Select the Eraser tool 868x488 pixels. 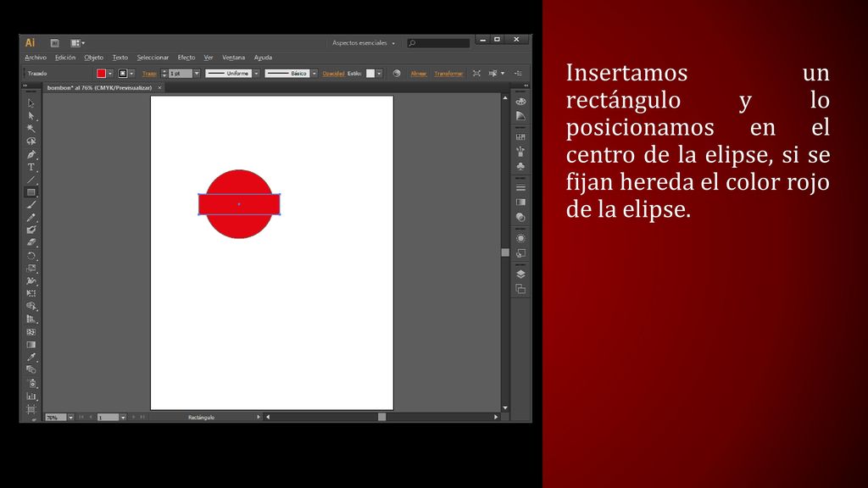pyautogui.click(x=31, y=242)
